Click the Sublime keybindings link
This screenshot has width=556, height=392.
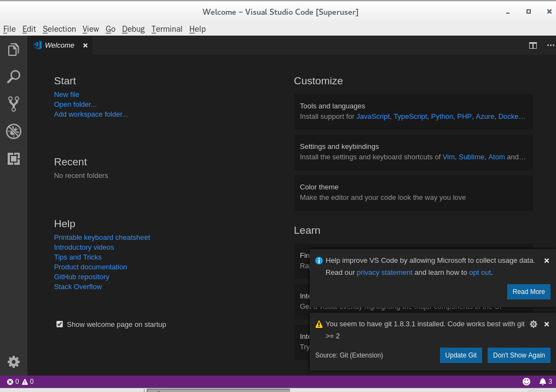point(471,157)
